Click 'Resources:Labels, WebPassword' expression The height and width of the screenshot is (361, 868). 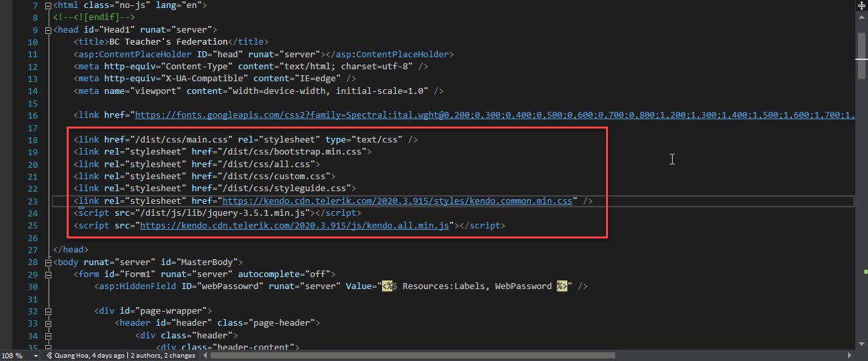(477, 286)
